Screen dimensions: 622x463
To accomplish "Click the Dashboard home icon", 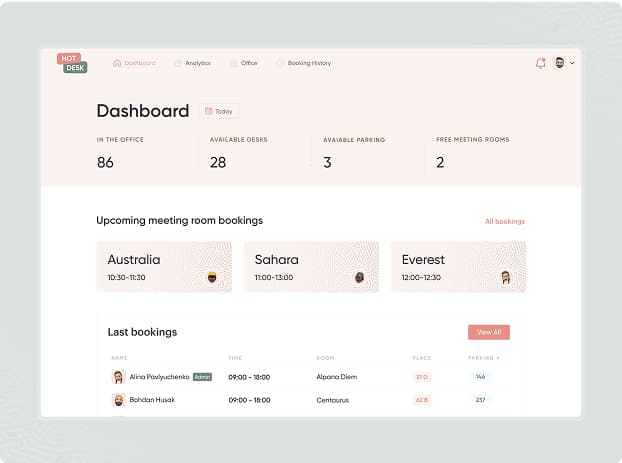I will (x=117, y=63).
